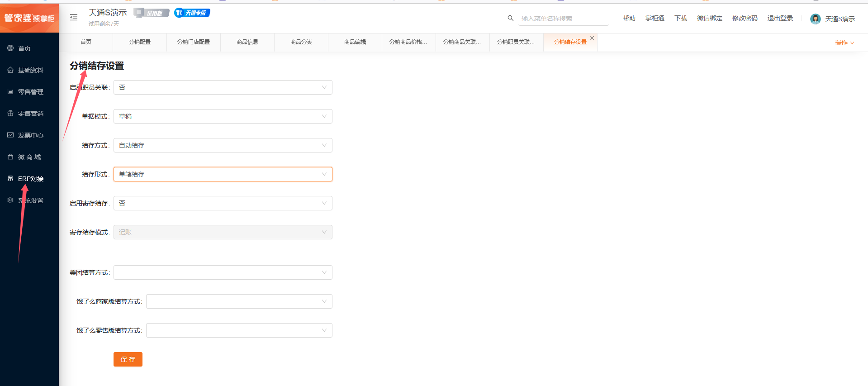Click the 零售营销 gift icon
This screenshot has width=868, height=386.
click(10, 113)
